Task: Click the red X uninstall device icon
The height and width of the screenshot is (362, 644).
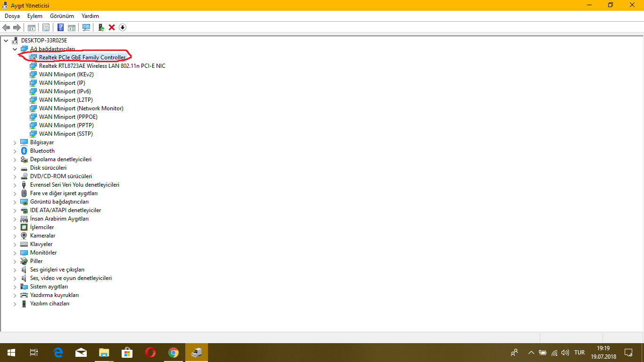Action: click(x=112, y=27)
